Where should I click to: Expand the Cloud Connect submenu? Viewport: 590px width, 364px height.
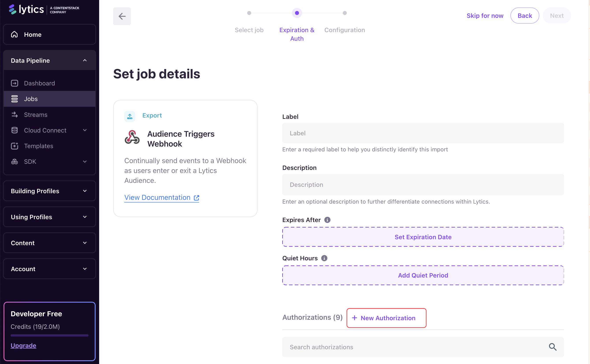coord(85,130)
